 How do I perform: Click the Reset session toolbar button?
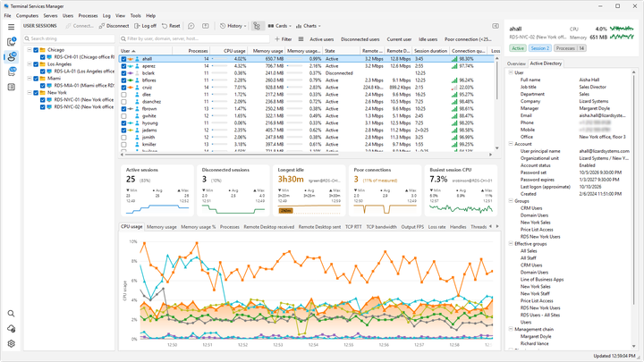coord(171,26)
